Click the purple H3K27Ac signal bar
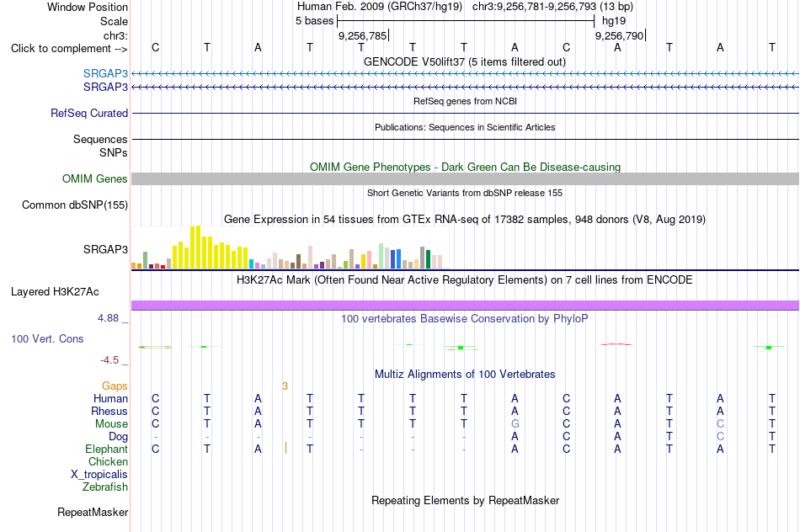The image size is (800, 532). pyautogui.click(x=466, y=305)
